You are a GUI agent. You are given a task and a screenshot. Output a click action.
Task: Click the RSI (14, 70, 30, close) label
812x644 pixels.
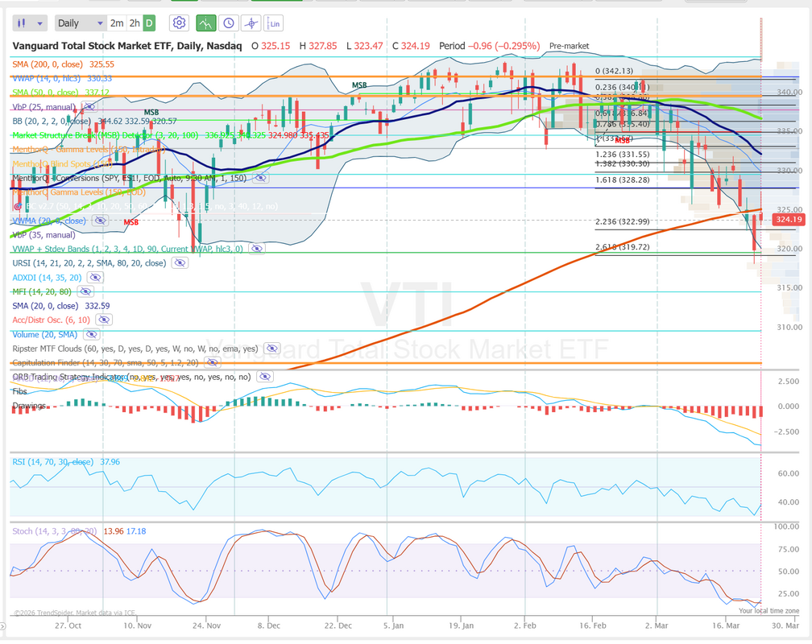pyautogui.click(x=53, y=462)
